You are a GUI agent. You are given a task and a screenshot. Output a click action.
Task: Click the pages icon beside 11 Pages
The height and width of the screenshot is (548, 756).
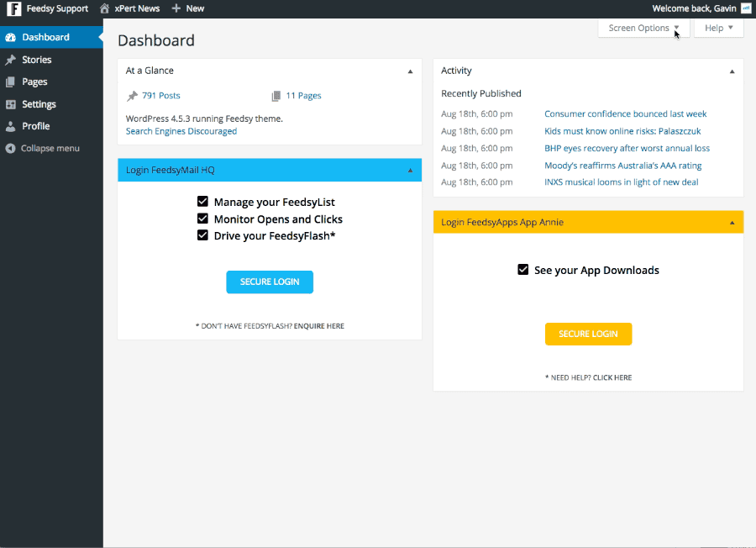(276, 96)
